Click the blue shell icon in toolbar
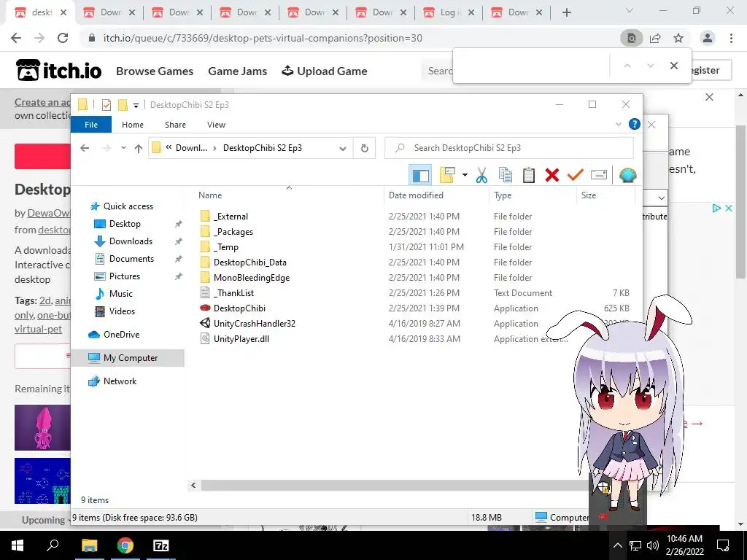Screen dimensions: 747x560 [627, 175]
